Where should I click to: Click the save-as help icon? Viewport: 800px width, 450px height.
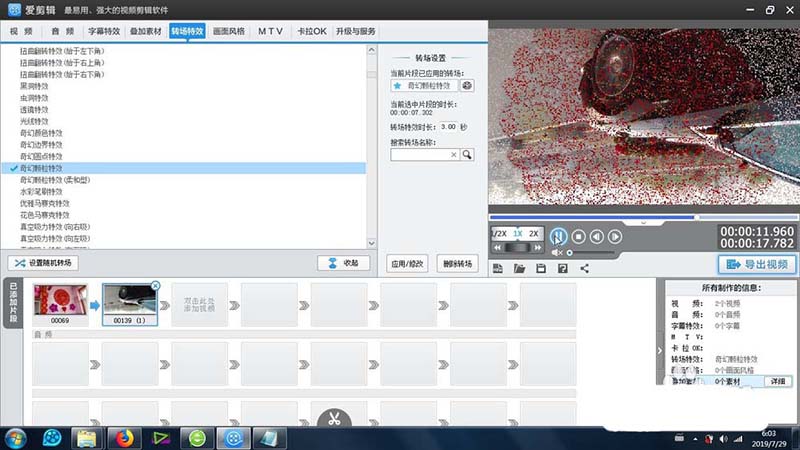point(562,268)
